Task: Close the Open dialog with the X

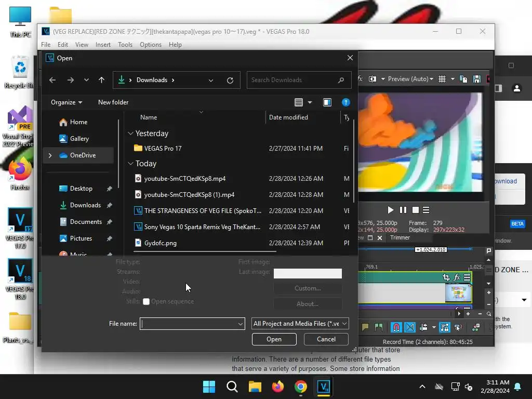Action: [x=350, y=58]
